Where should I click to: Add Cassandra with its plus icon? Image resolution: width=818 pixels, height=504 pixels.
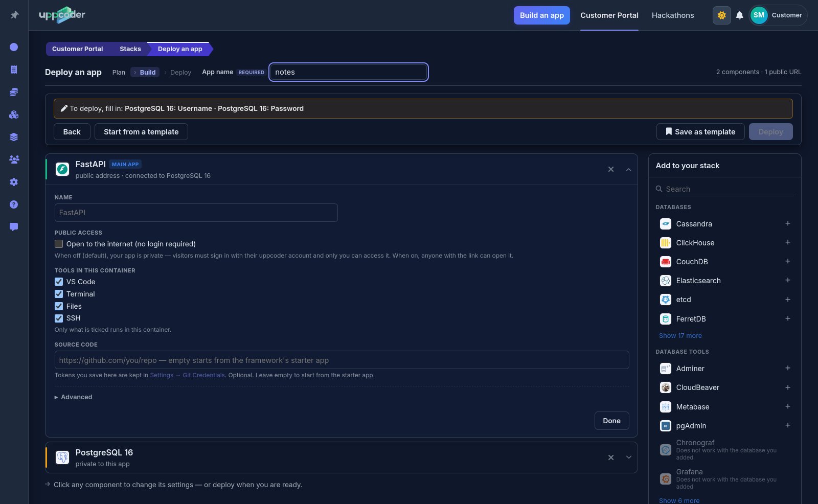point(788,223)
